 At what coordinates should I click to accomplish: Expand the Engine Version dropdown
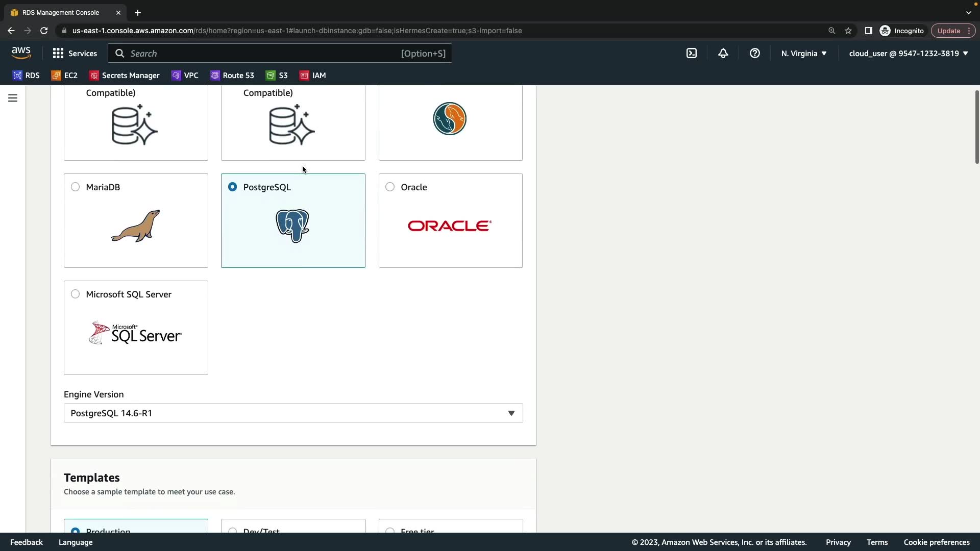(293, 413)
